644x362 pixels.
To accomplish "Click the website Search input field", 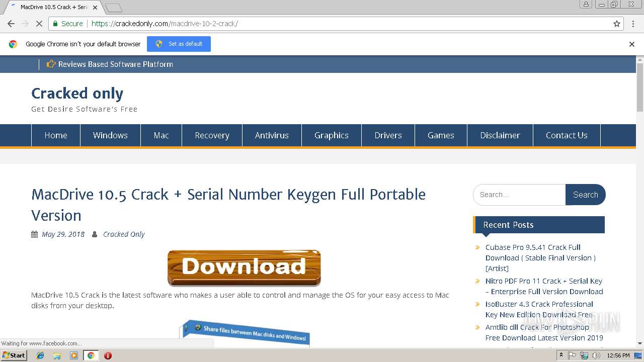I will pos(519,195).
